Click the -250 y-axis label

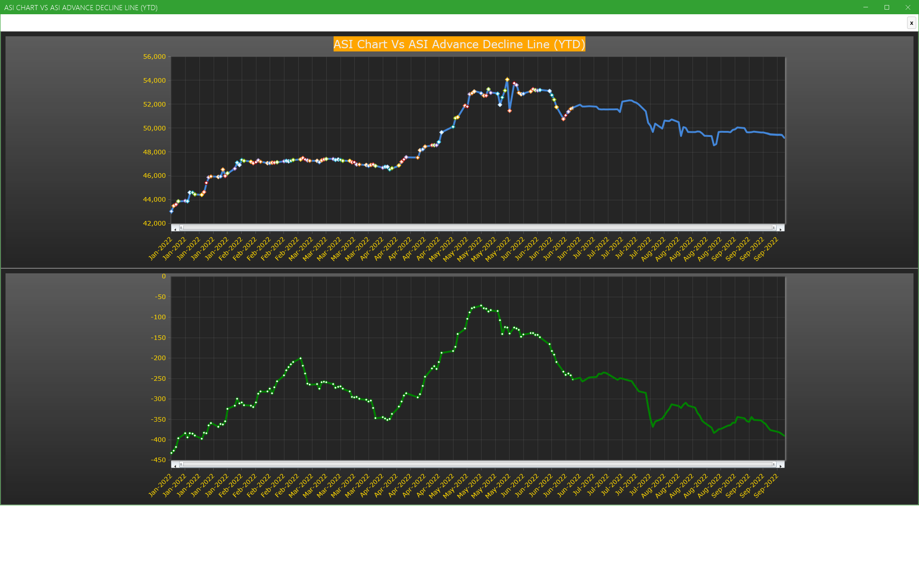coord(159,379)
